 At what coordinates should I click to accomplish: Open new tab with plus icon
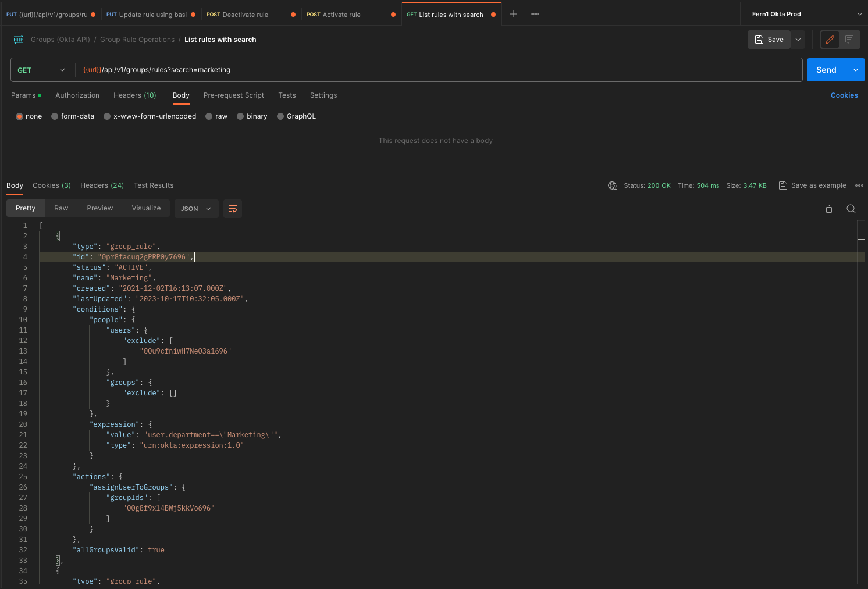514,14
